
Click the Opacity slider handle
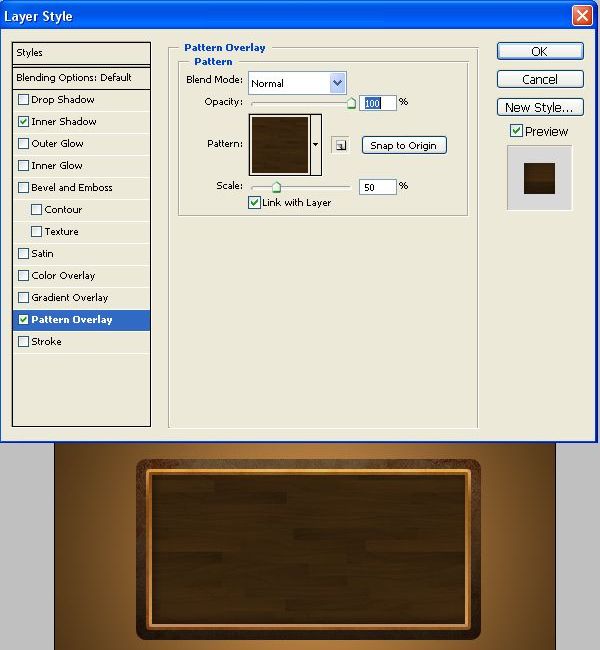click(351, 102)
